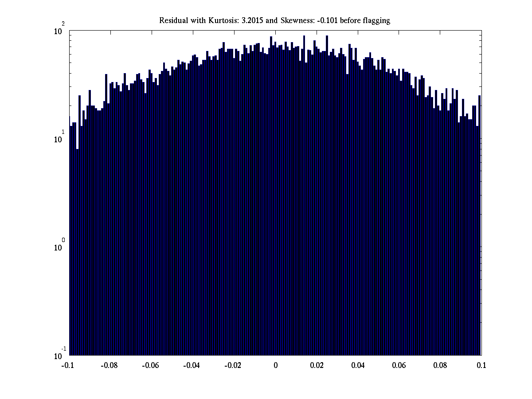This screenshot has width=532, height=399.
Task: Select the x-axis tick label 0.04
Action: tap(358, 366)
